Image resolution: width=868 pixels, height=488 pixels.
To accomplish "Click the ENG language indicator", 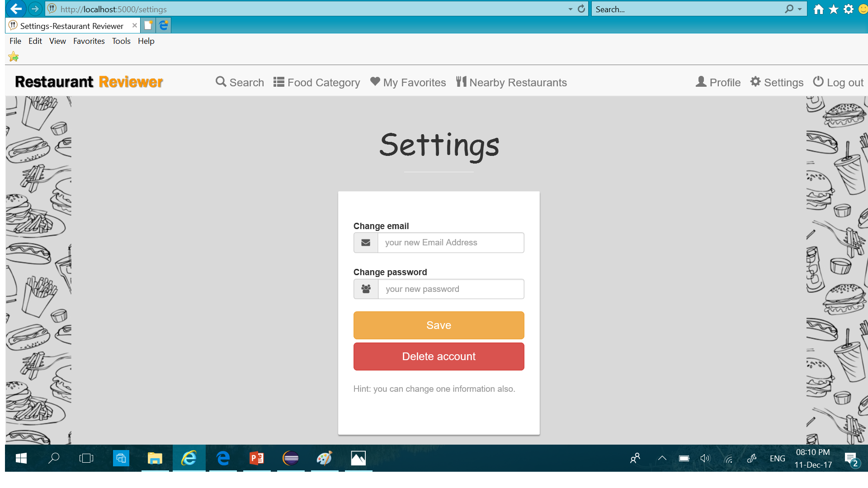I will tap(777, 458).
